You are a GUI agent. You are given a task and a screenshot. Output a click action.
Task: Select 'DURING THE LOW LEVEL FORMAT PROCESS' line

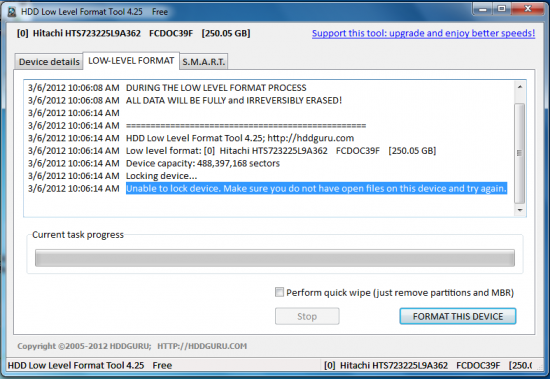pos(216,88)
